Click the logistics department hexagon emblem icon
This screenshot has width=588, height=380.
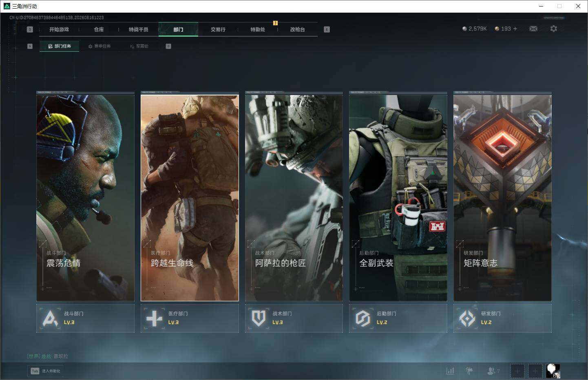point(363,318)
